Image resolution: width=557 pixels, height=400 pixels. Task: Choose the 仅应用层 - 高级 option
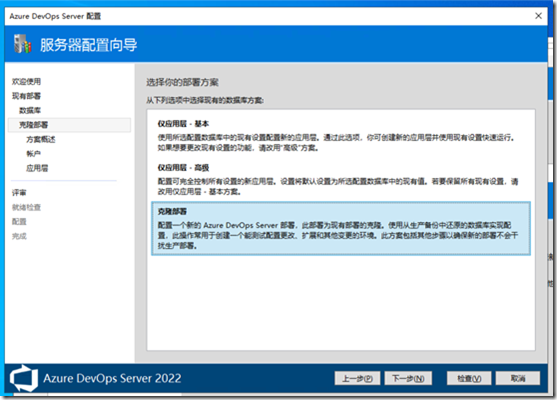coord(340,179)
